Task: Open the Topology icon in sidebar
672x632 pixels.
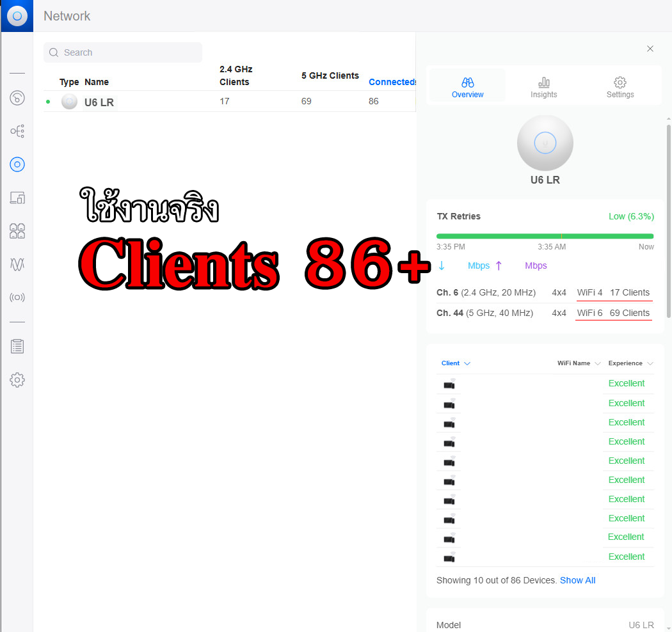Action: pos(17,131)
